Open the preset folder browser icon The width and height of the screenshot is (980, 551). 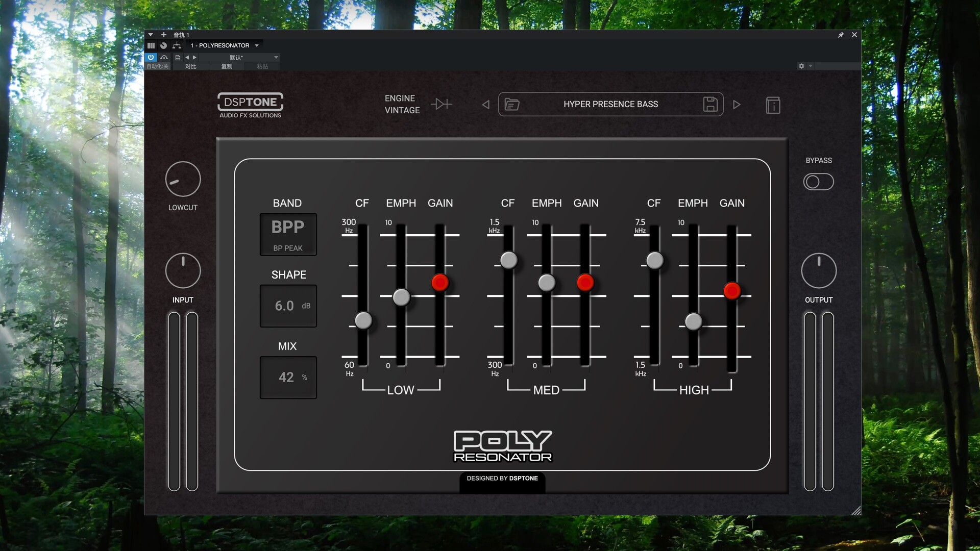511,105
